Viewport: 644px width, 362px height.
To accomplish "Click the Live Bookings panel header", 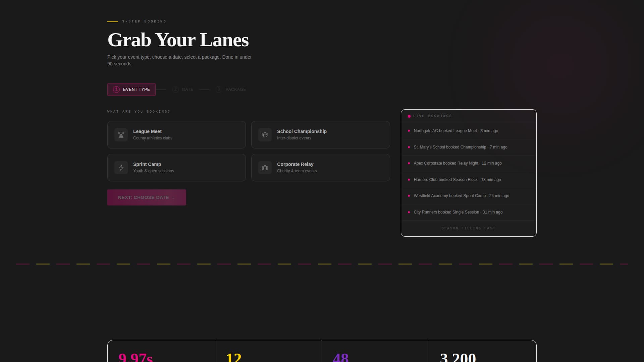I will point(469,116).
